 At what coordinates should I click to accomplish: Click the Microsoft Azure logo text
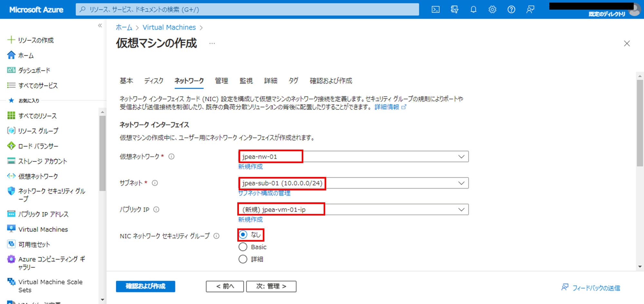(36, 10)
